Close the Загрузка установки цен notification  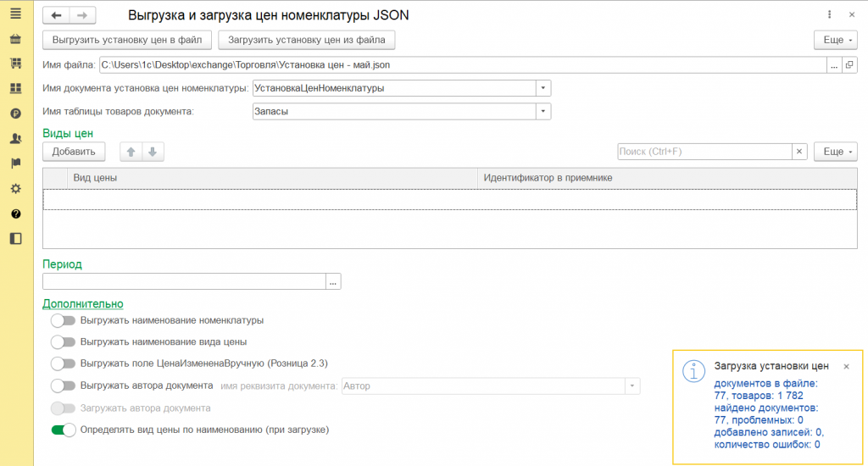[x=847, y=366]
